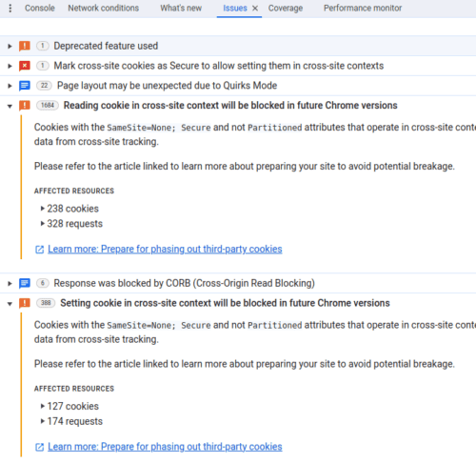The width and height of the screenshot is (476, 463).
Task: Click the red error icon for Secure cookies issue
Action: point(25,66)
